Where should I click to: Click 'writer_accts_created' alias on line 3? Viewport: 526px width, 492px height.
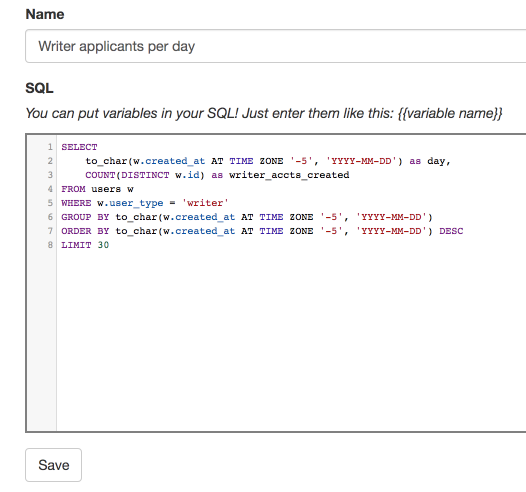point(289,175)
